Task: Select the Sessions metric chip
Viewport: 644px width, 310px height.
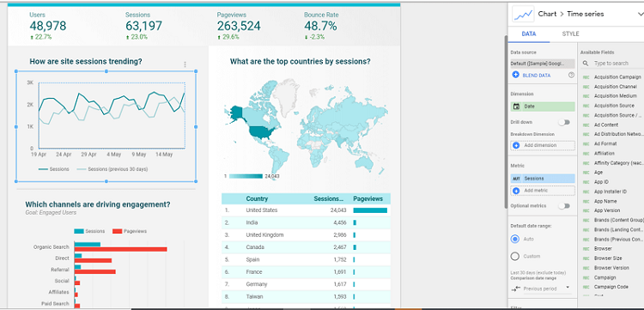Action: click(x=543, y=179)
